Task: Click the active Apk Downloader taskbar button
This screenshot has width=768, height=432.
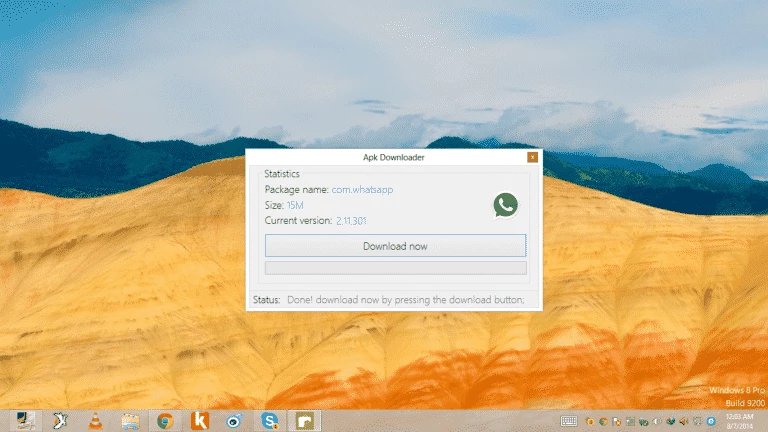Action: coord(304,421)
